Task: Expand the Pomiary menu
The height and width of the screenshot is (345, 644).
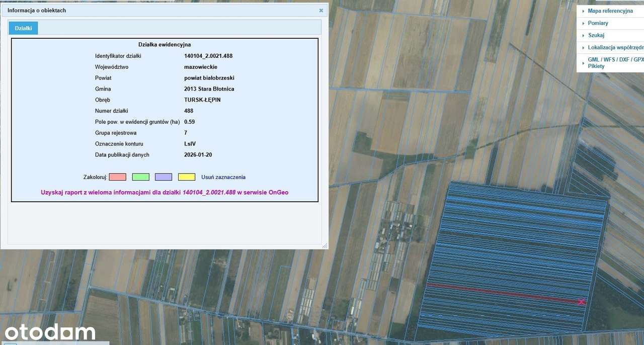Action: pyautogui.click(x=610, y=23)
